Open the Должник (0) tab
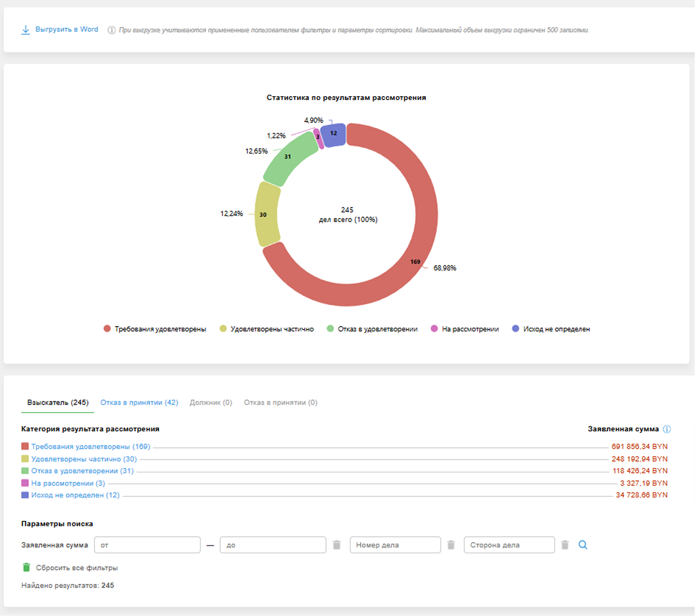Viewport: 695px width, 616px height. point(210,402)
